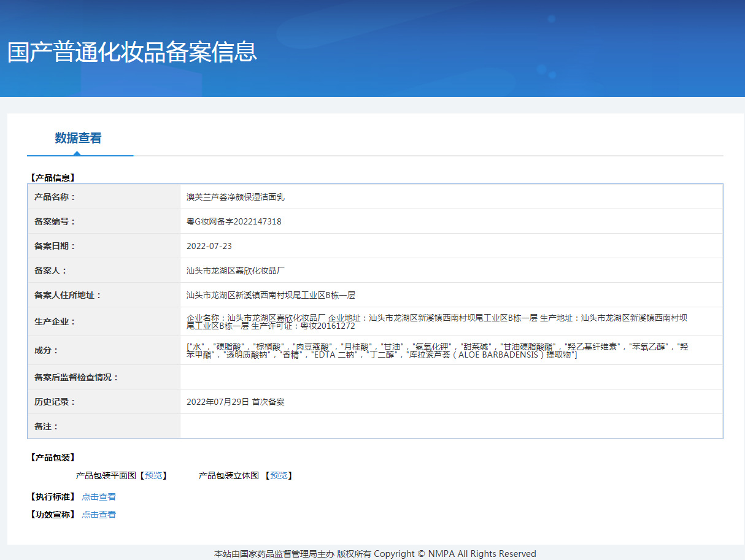Click the filing number 粤G妆网备字2022147318
Image resolution: width=745 pixels, height=560 pixels.
(x=234, y=221)
